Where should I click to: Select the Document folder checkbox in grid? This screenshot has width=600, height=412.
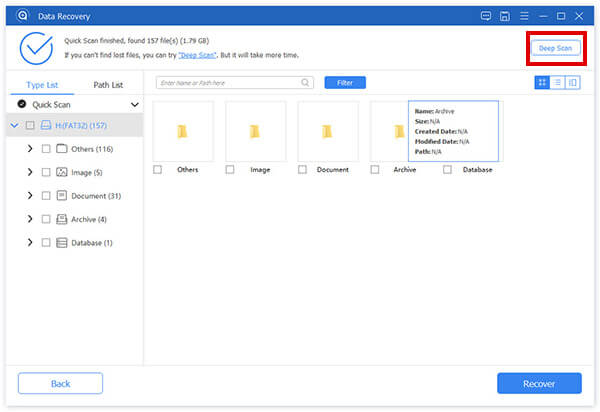[302, 169]
